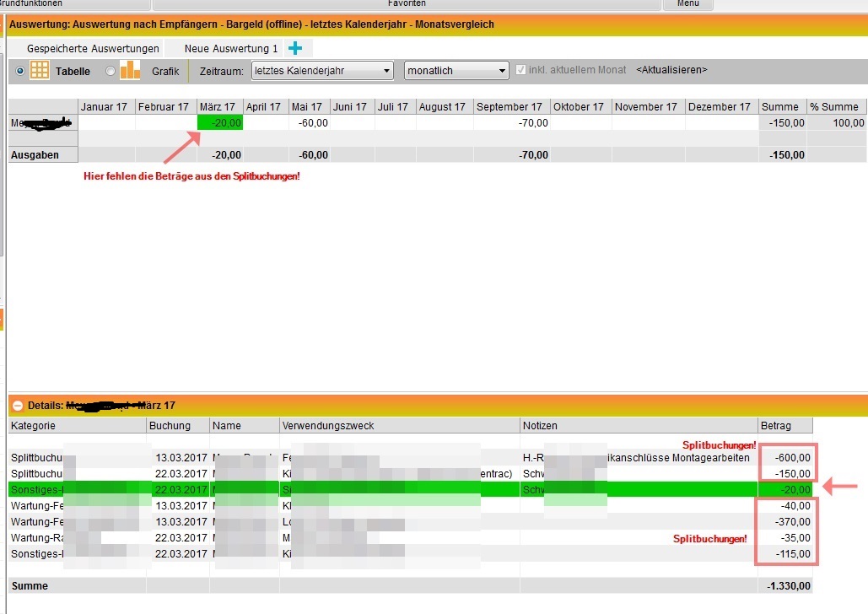868x614 pixels.
Task: Sort details by Name header
Action: [x=245, y=426]
